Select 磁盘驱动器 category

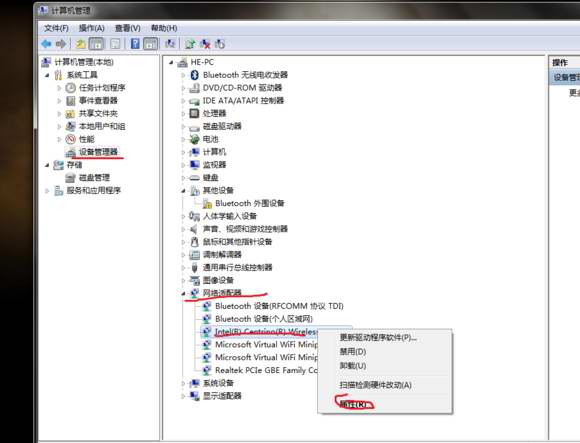point(222,126)
